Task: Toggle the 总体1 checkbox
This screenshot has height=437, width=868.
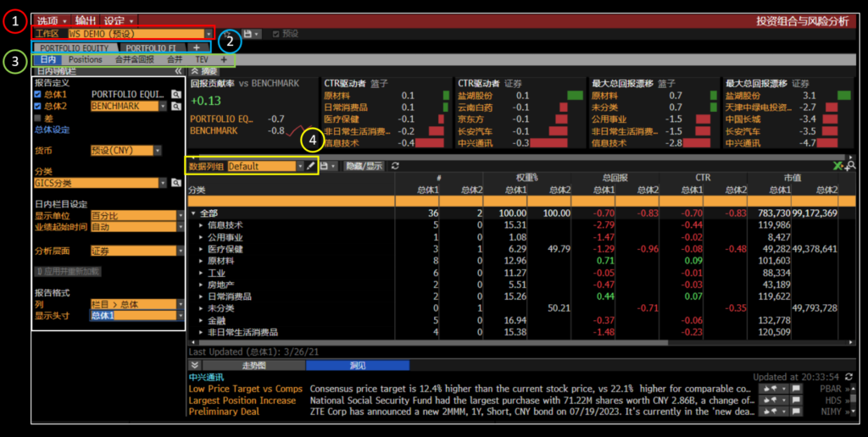Action: [37, 95]
